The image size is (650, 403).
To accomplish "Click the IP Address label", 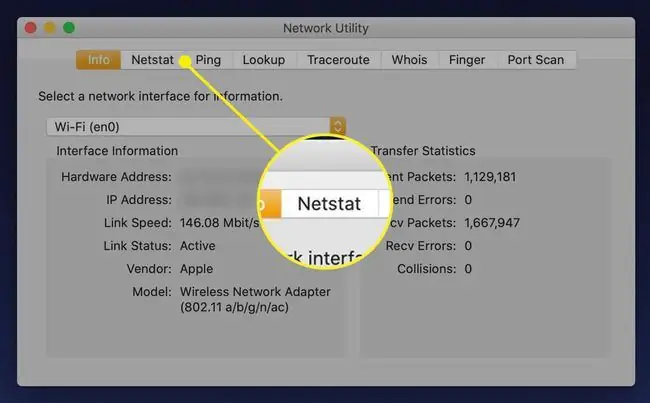I will [138, 200].
